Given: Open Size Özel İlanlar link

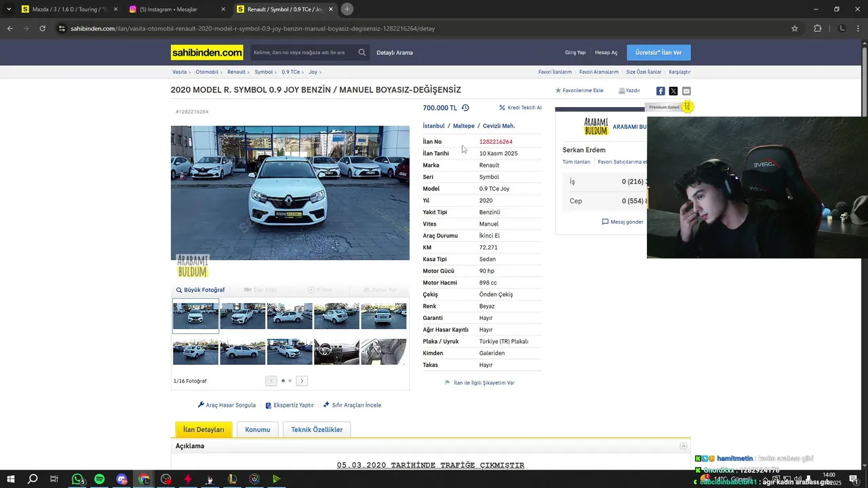Looking at the screenshot, I should coord(644,72).
